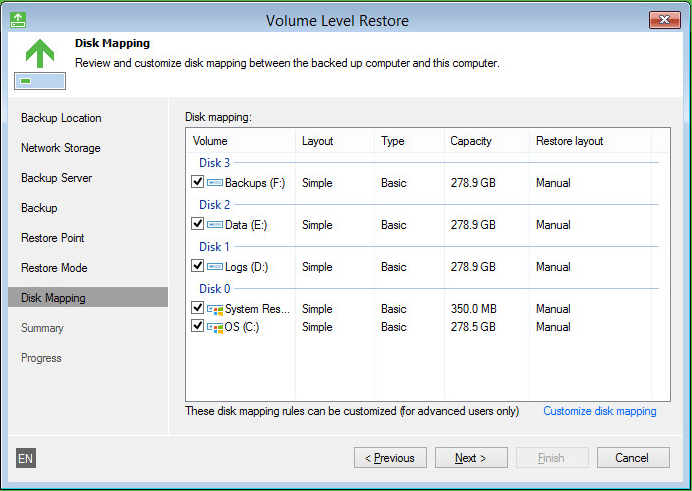Select the Restore Mode step

point(54,268)
